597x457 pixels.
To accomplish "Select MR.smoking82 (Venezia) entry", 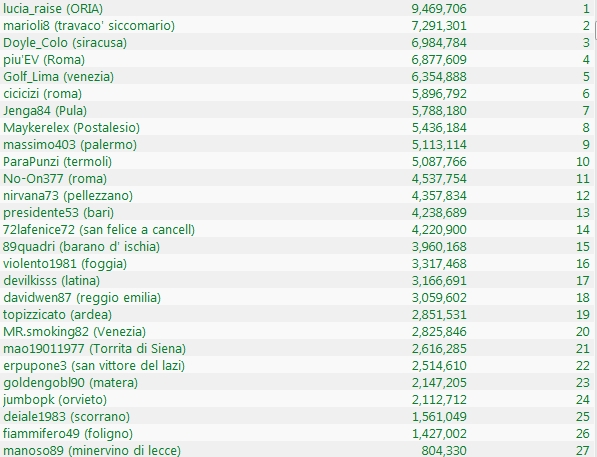I will [297, 331].
